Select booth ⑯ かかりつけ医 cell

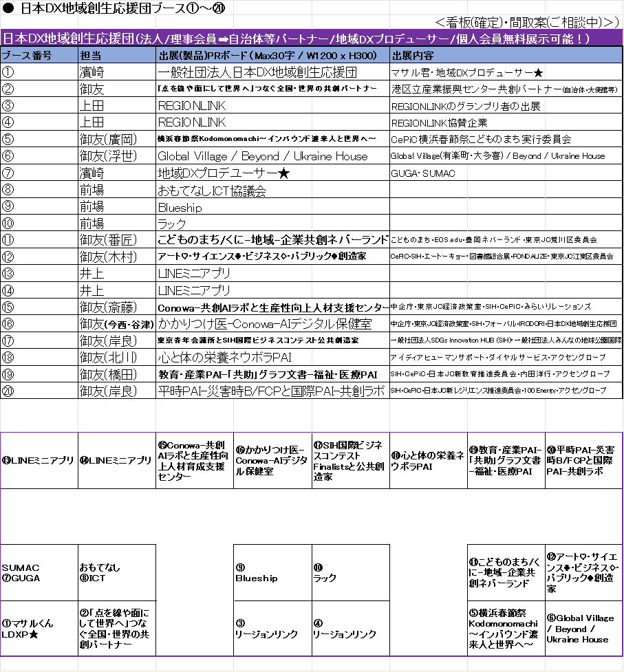tap(272, 460)
